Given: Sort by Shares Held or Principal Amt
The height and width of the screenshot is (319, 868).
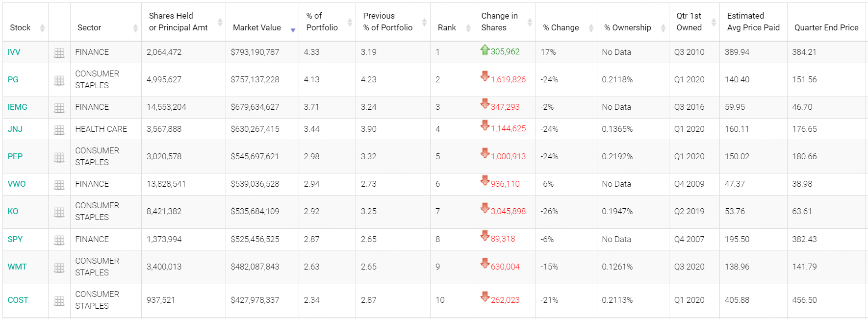Looking at the screenshot, I should click(x=220, y=22).
